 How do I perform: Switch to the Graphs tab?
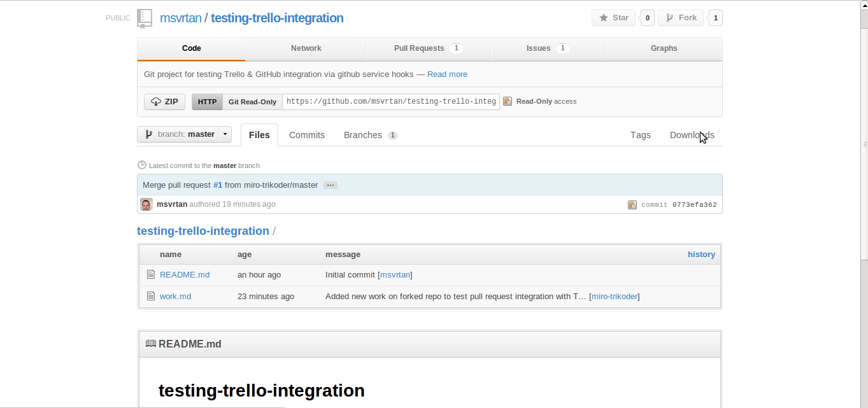coord(664,48)
